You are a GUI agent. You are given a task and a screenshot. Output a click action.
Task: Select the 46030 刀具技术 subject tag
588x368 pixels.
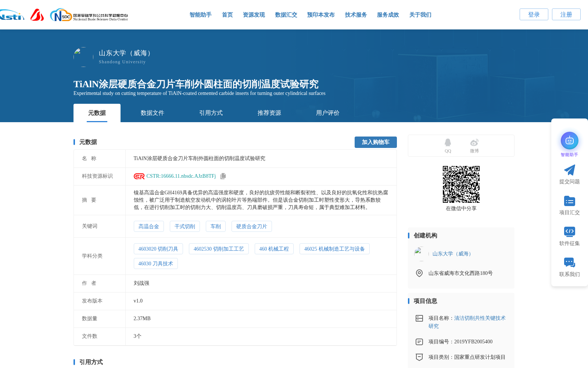(x=156, y=263)
